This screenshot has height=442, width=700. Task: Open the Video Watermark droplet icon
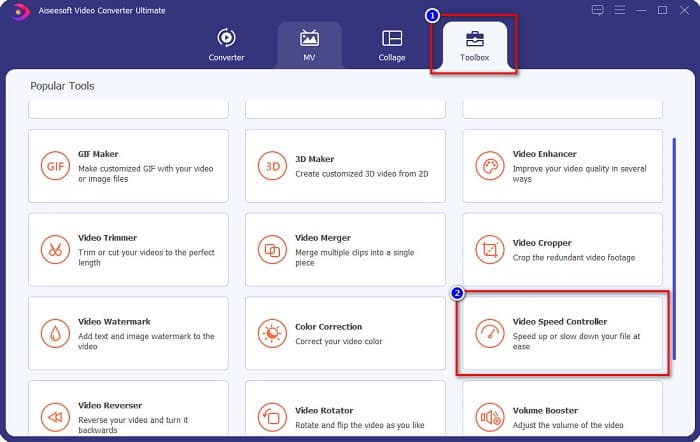click(x=55, y=334)
